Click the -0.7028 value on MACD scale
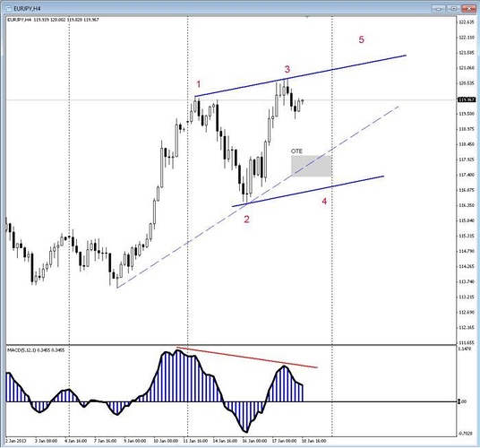The width and height of the screenshot is (480, 448). [x=467, y=434]
